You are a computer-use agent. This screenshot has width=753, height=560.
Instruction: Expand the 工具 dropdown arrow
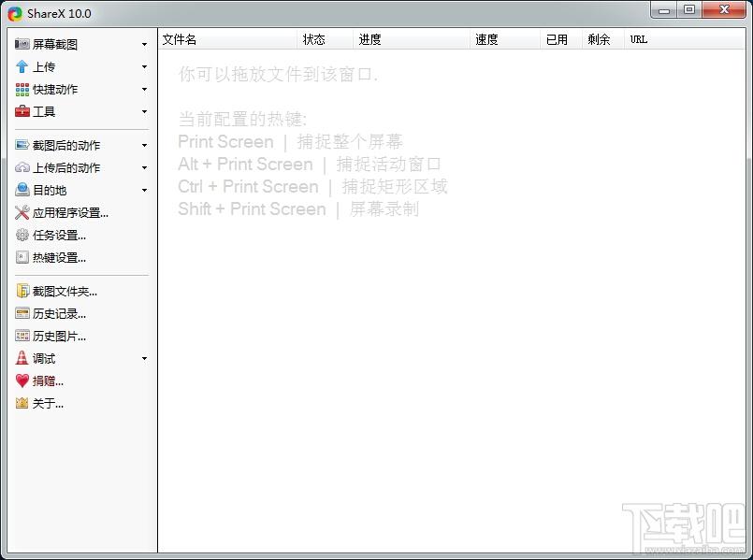(x=145, y=112)
